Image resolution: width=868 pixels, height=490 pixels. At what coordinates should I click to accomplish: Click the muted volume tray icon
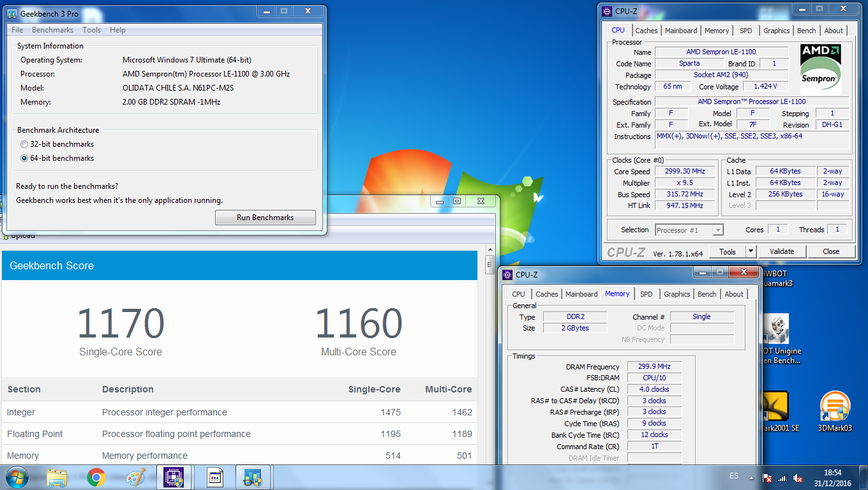[798, 477]
